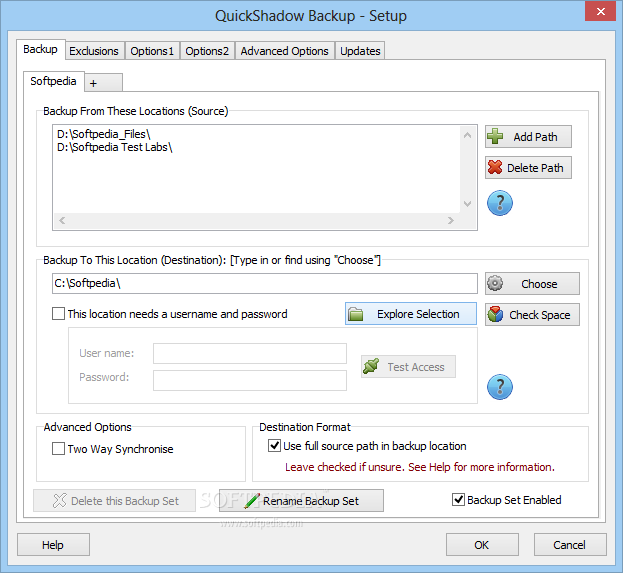Confirm setup with OK button
Image resolution: width=623 pixels, height=573 pixels.
coord(482,544)
